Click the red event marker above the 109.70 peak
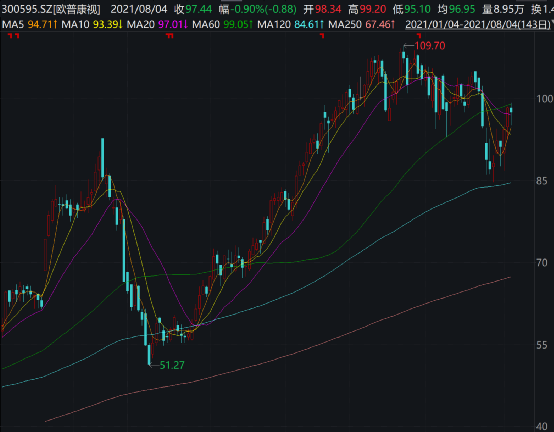Screen dimensions: 554x432 point(419,36)
